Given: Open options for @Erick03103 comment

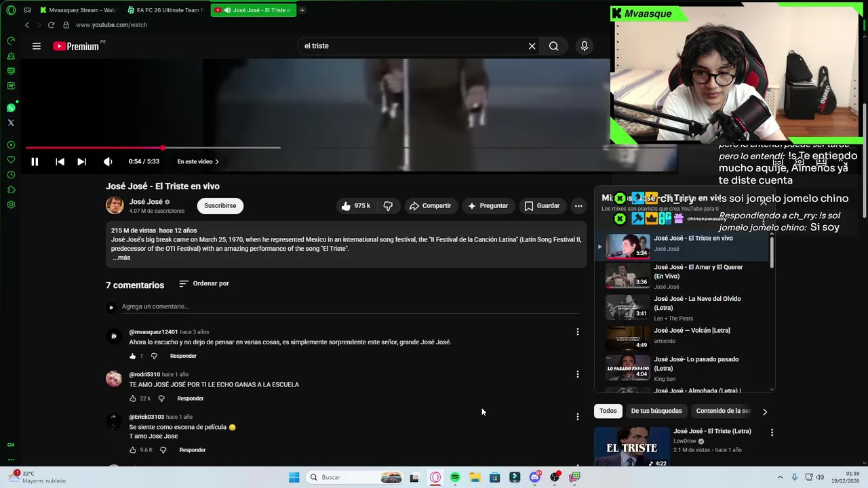Looking at the screenshot, I should tap(578, 417).
